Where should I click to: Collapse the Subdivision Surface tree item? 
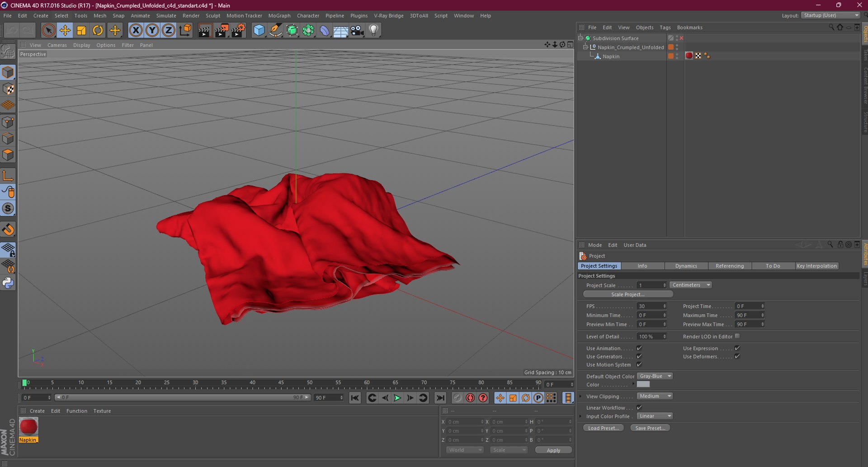(580, 38)
